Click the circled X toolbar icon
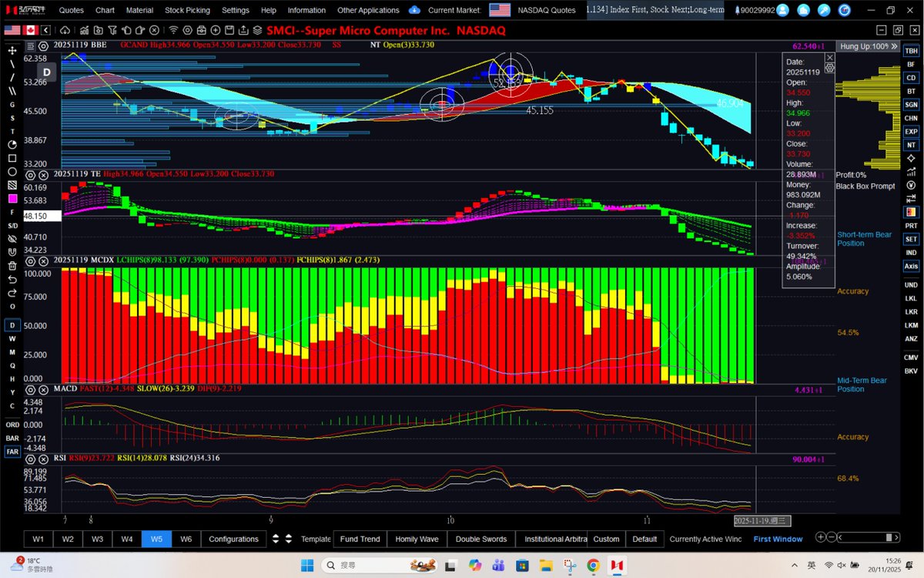Viewport: 924px width, 578px height. [x=154, y=30]
